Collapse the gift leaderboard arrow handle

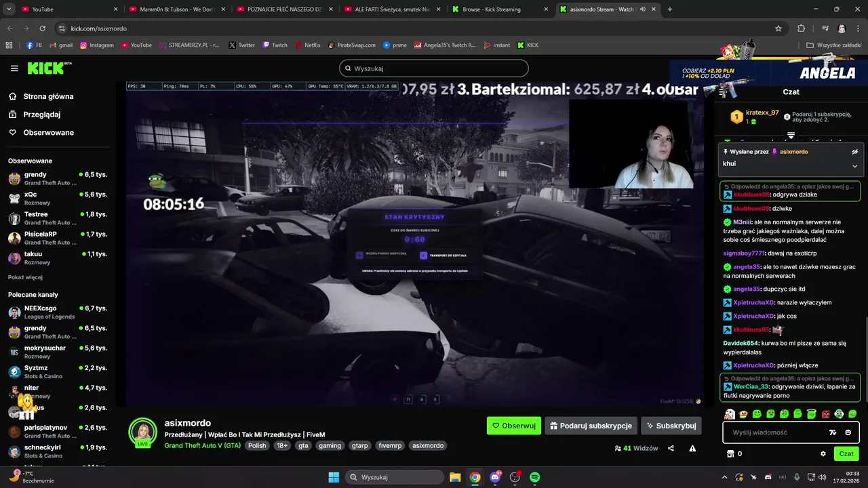tap(791, 136)
